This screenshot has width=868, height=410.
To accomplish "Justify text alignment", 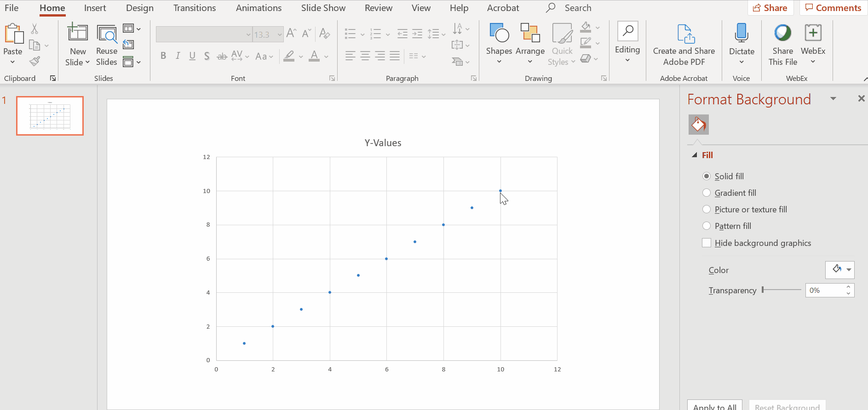I will (x=395, y=56).
